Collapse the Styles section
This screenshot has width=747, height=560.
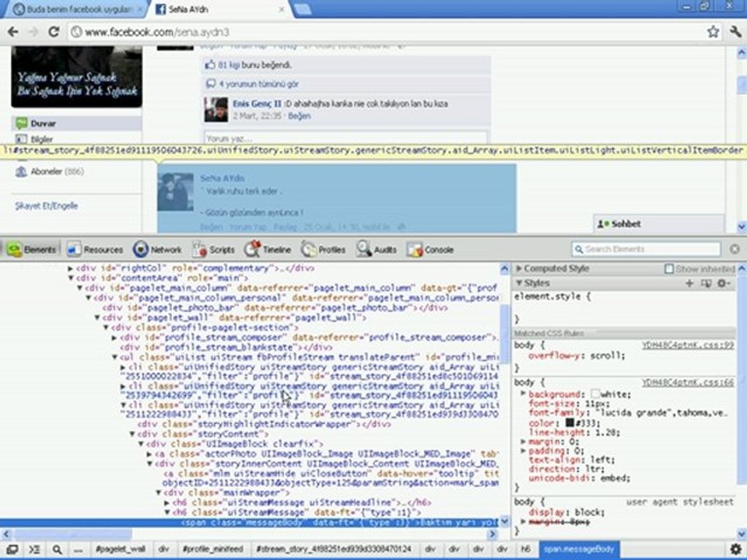(520, 284)
